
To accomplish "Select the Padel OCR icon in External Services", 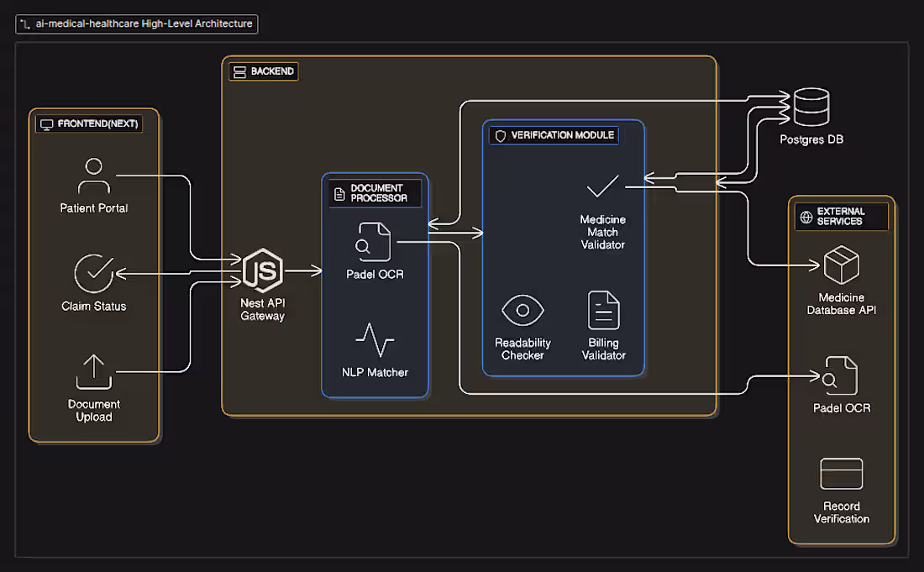I will tap(840, 375).
